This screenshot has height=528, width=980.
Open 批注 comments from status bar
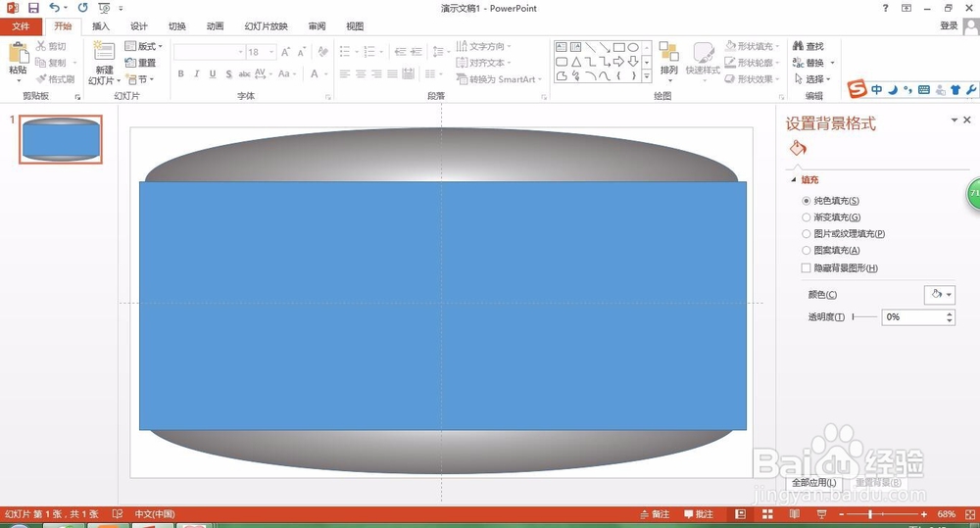coord(699,514)
